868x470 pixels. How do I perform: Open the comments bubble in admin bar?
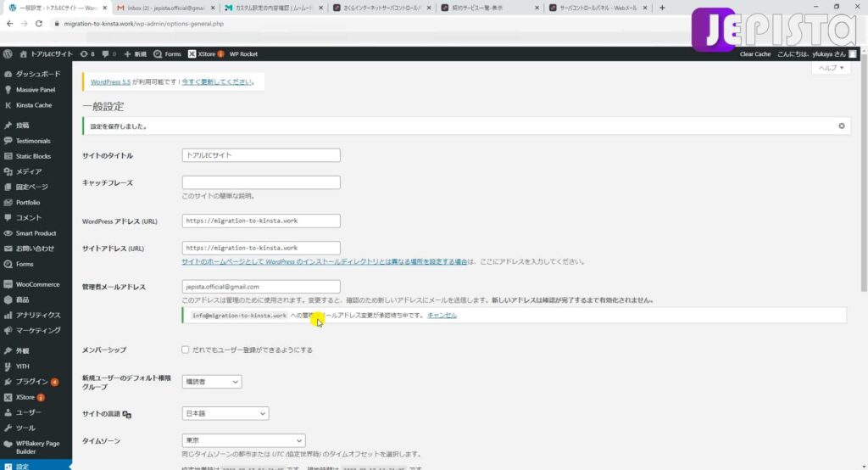click(x=109, y=53)
